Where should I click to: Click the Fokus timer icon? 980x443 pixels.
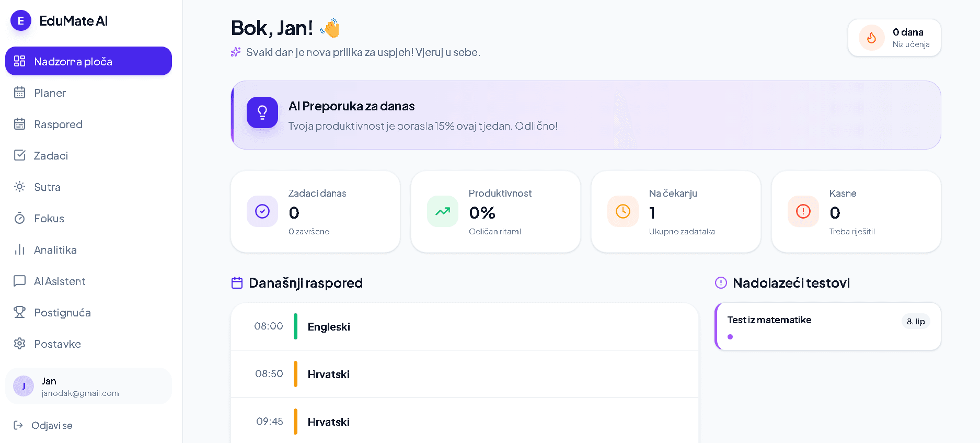click(19, 218)
